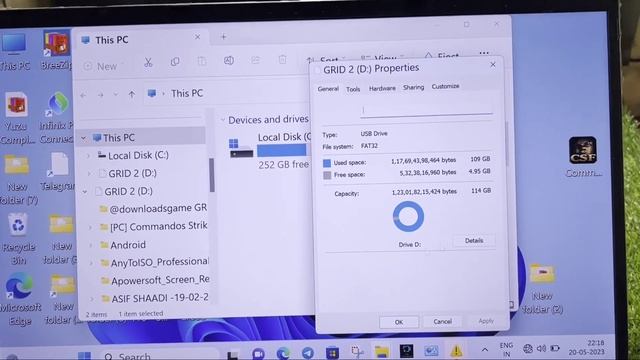The width and height of the screenshot is (640, 360).
Task: Select the Apowersoft_Screen_Re folder in tree
Action: [x=155, y=280]
